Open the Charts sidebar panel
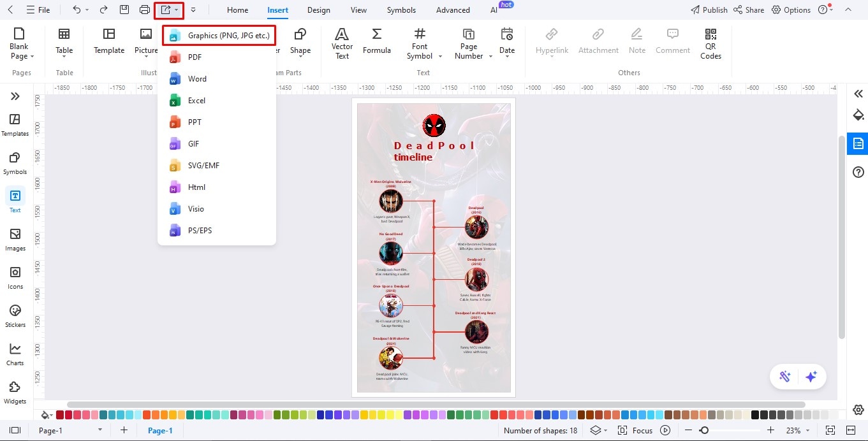Image resolution: width=868 pixels, height=441 pixels. 15,354
